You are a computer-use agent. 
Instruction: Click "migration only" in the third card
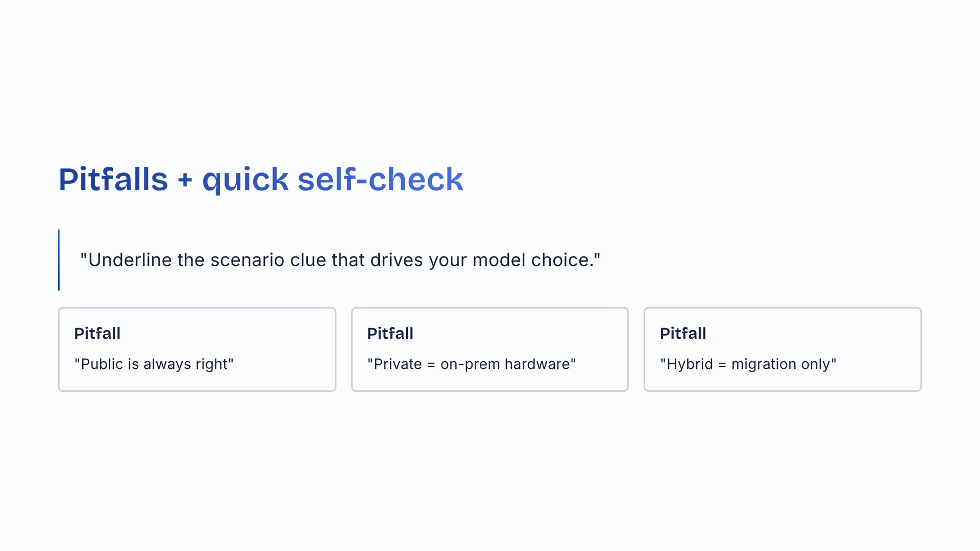click(x=781, y=364)
